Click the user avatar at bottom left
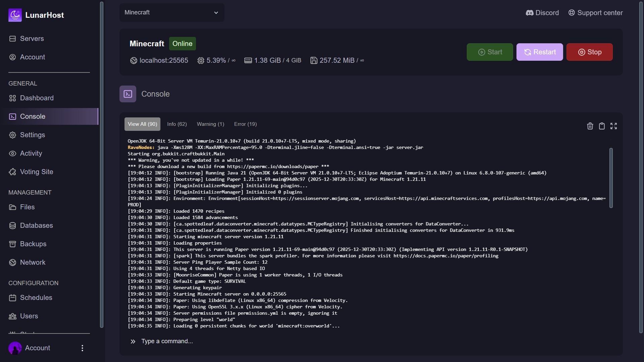The width and height of the screenshot is (644, 362). coord(15,348)
